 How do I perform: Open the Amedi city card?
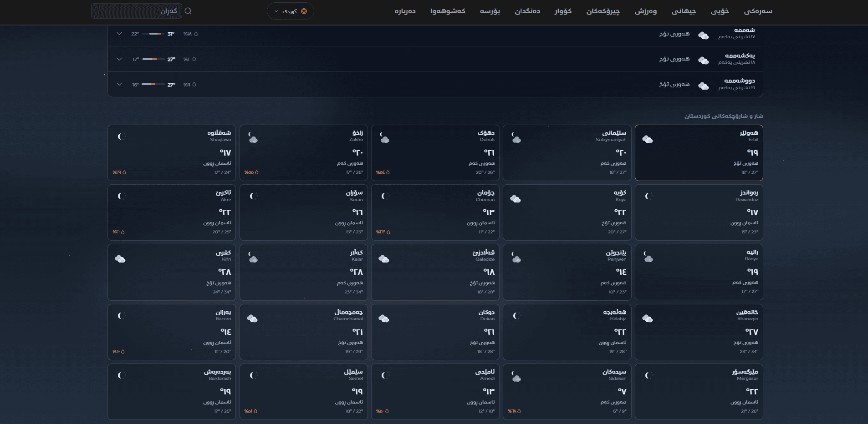435,392
